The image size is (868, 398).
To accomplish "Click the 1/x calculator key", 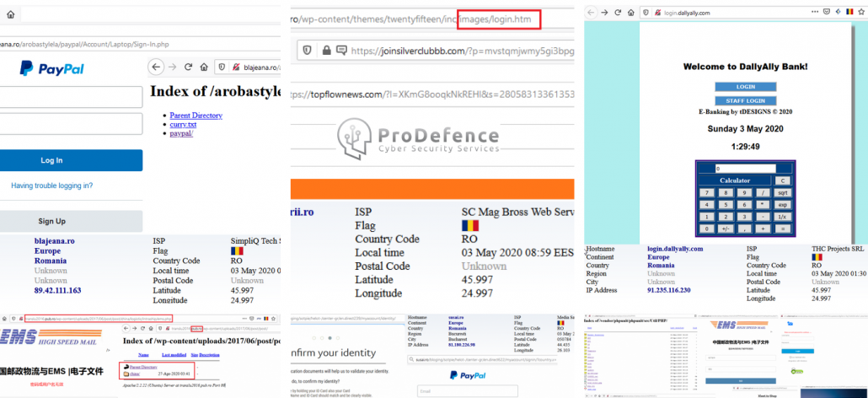I will click(x=782, y=217).
